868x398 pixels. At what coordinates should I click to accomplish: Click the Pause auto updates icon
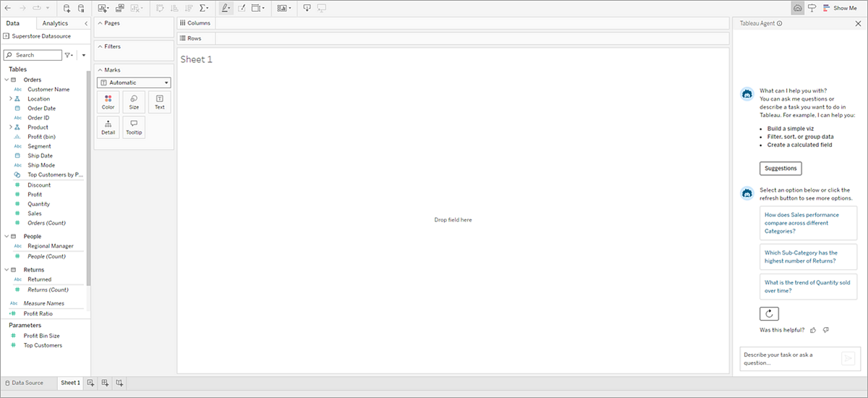(81, 8)
